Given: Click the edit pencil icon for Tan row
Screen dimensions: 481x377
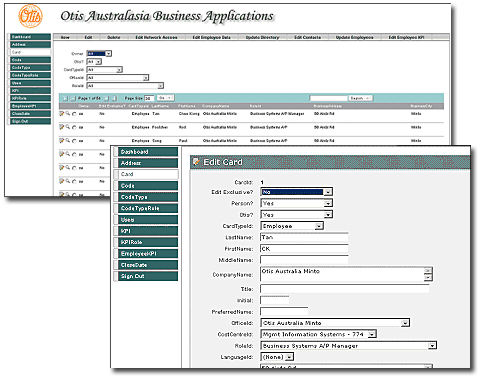Looking at the screenshot, I should tap(62, 114).
